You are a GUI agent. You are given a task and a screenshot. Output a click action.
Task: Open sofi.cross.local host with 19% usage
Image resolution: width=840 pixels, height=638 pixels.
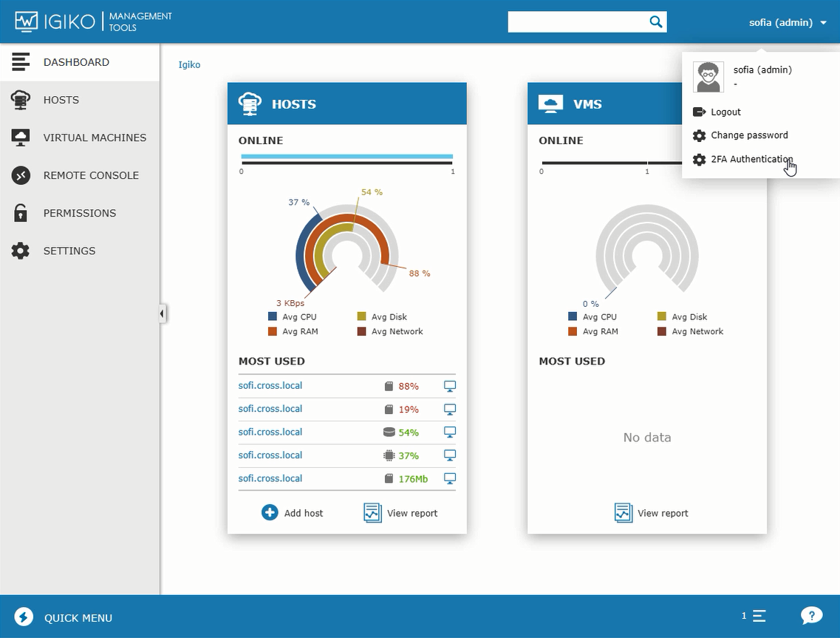pos(270,409)
